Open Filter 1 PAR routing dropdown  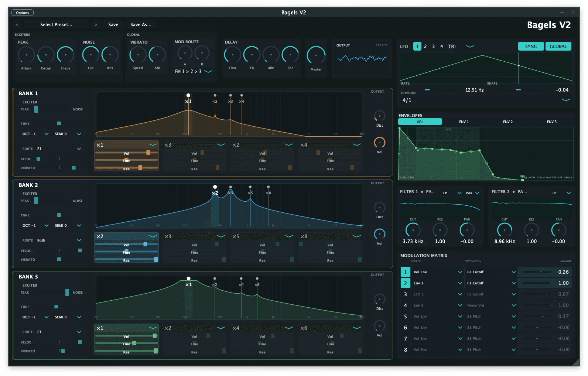[473, 193]
